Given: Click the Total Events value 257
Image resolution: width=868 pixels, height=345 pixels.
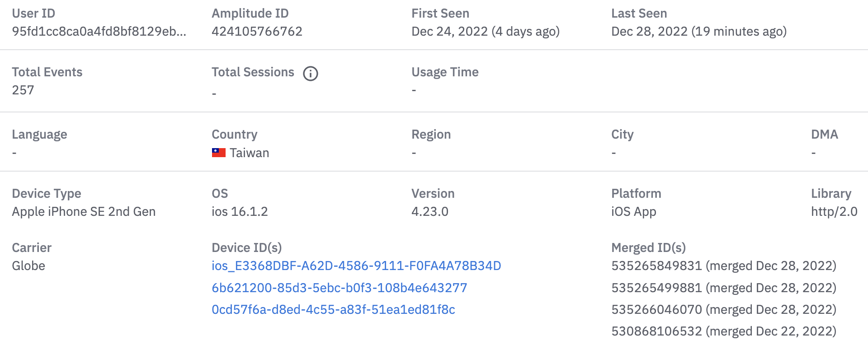Looking at the screenshot, I should (x=23, y=90).
